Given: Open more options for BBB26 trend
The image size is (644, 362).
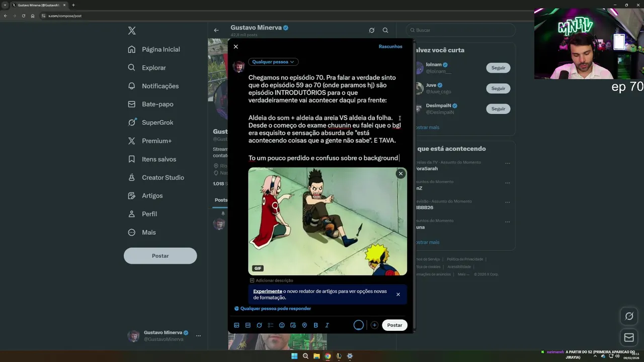Looking at the screenshot, I should coord(508,202).
